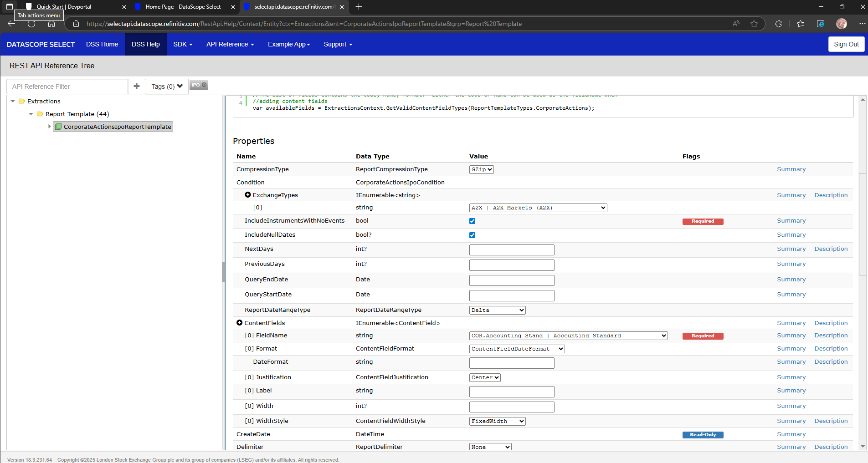
Task: Click the plus icon beside API filter
Action: click(137, 86)
